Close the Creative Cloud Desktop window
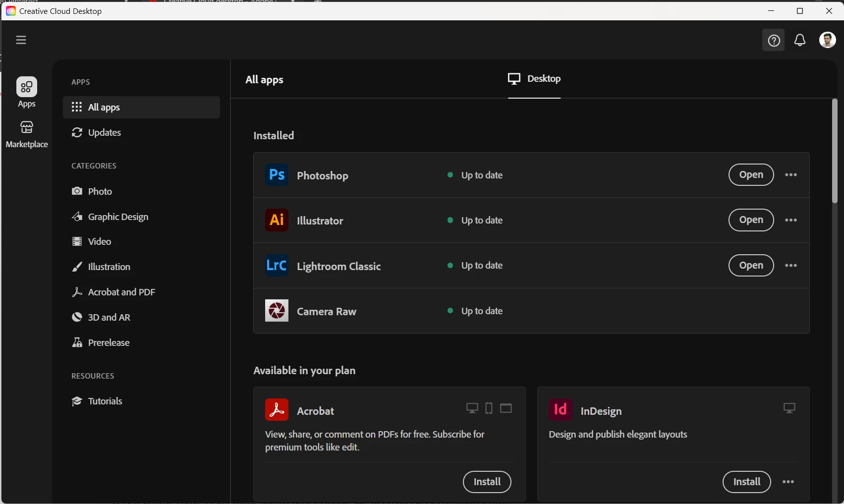This screenshot has width=844, height=504. 829,11
